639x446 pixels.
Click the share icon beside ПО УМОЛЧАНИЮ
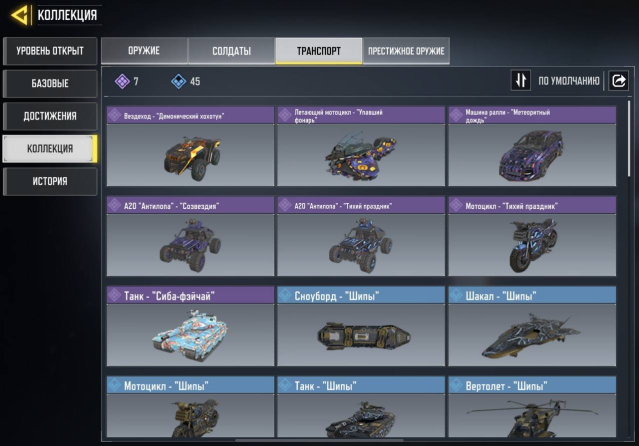click(618, 81)
